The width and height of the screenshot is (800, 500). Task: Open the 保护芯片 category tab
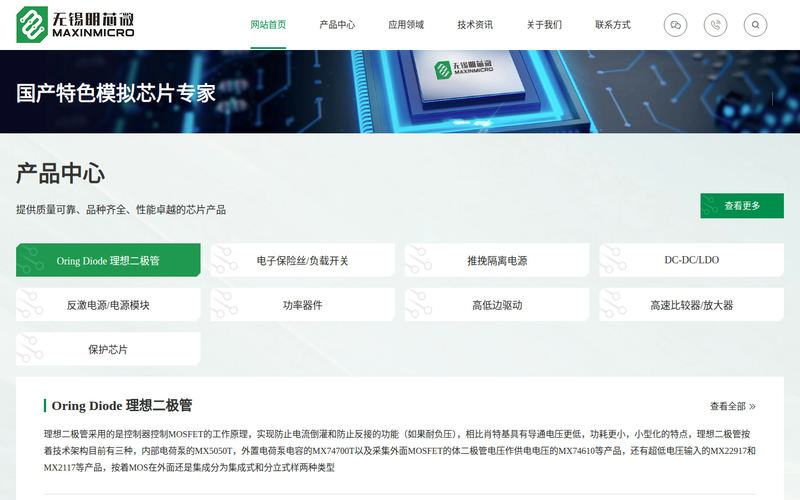click(x=108, y=349)
